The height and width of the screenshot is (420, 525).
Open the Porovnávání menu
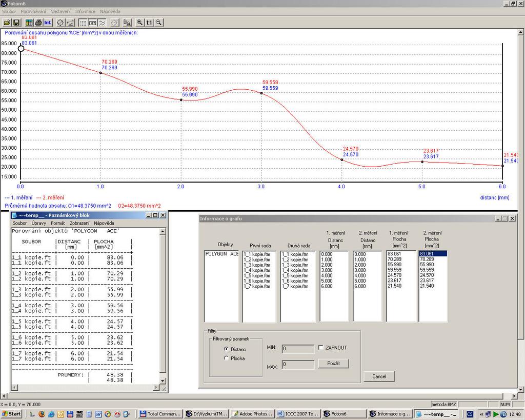click(33, 11)
